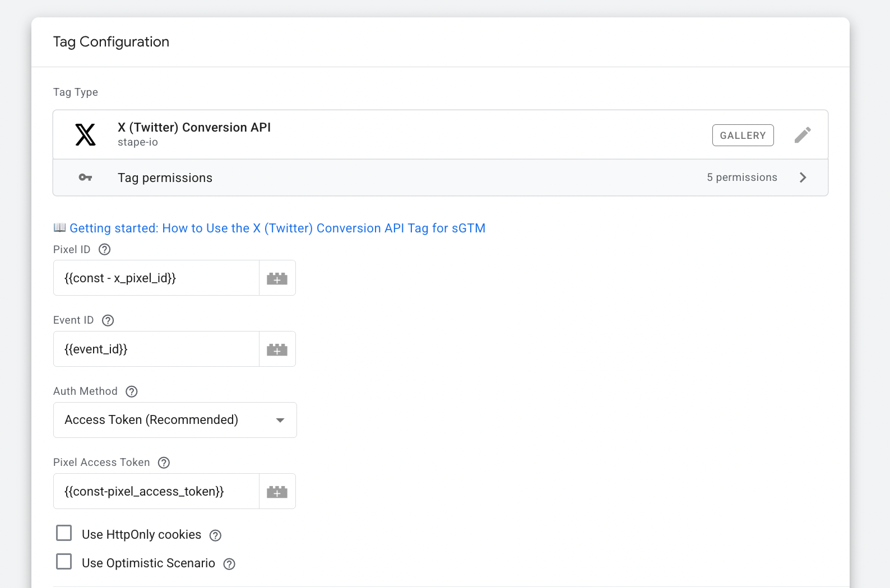Screen dimensions: 890x588
Task: Expand Tag permissions with the chevron arrow
Action: coord(803,178)
